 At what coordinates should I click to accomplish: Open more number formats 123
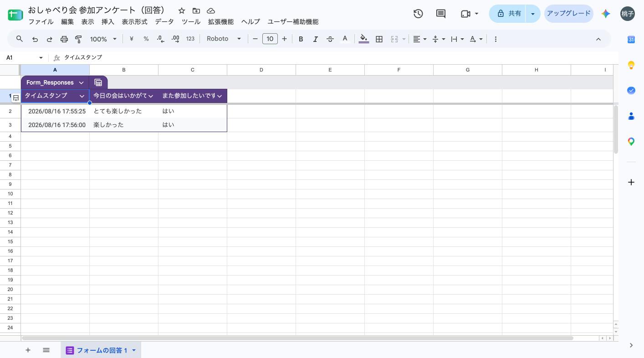(x=190, y=39)
